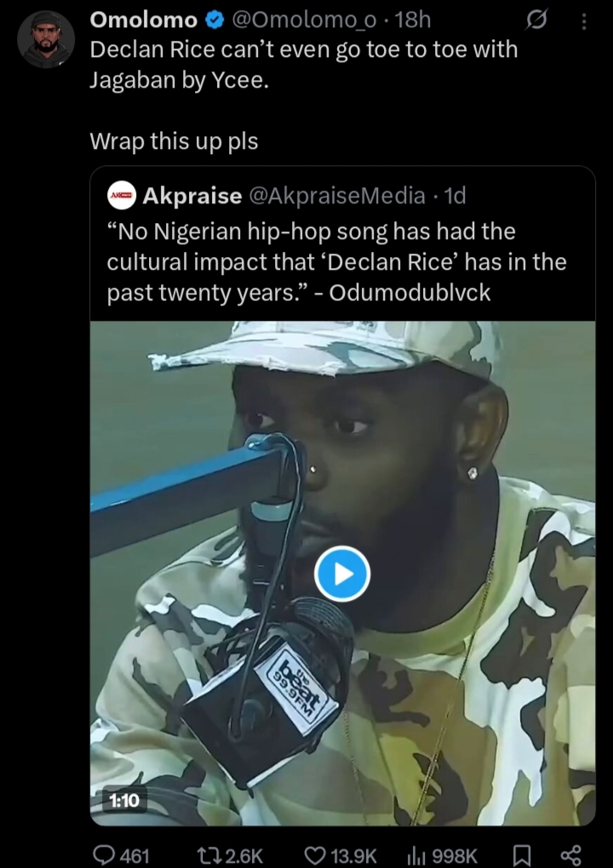Open Akpraise's small profile logo

point(121,196)
